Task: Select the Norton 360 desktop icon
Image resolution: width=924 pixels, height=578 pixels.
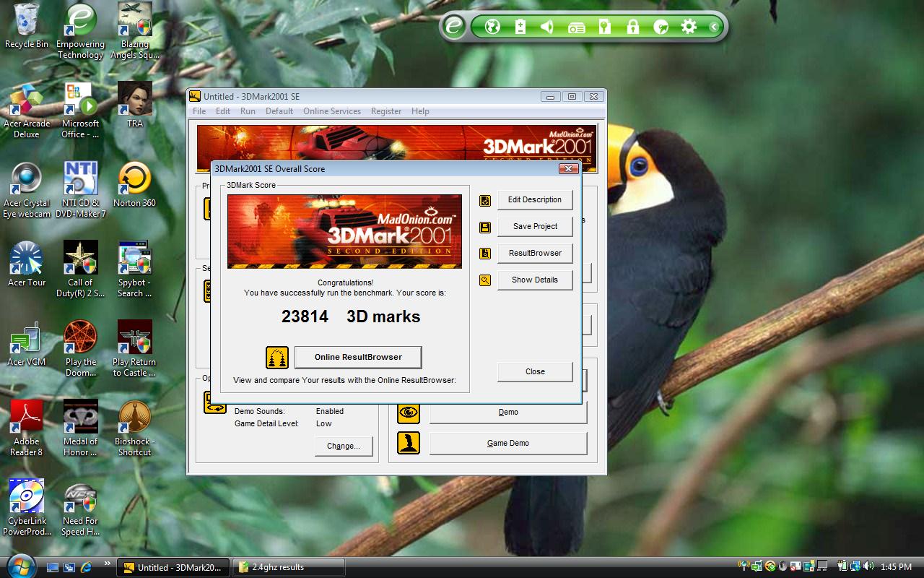Action: [x=135, y=184]
